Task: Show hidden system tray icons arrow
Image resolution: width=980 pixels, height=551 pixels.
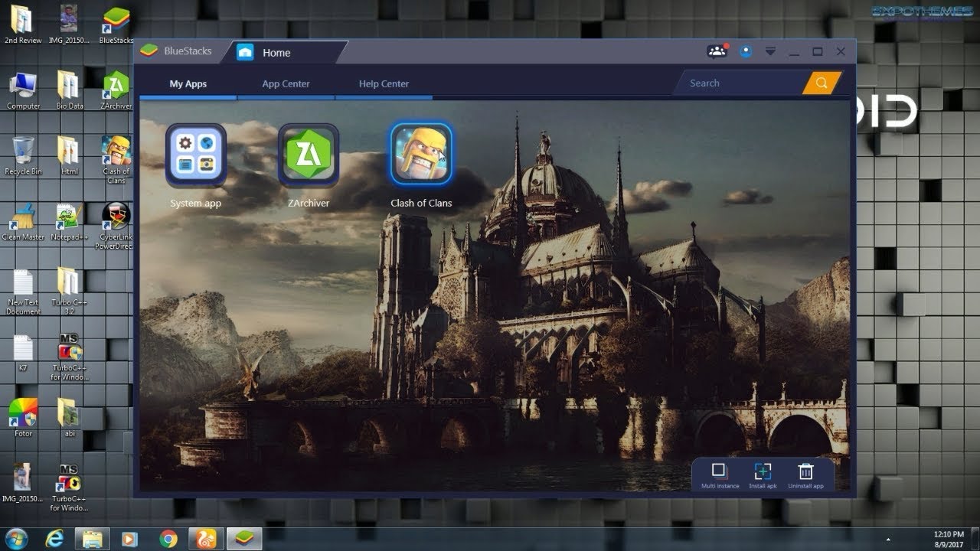Action: coord(887,540)
